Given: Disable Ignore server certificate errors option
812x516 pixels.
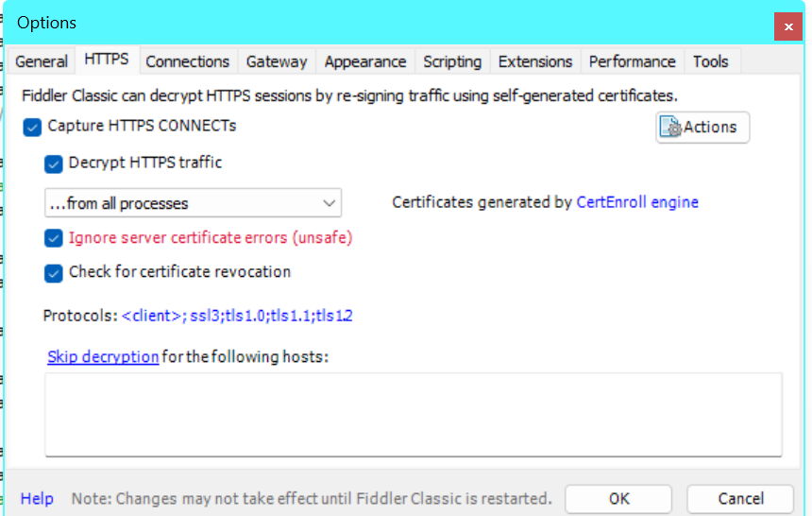Looking at the screenshot, I should (53, 238).
